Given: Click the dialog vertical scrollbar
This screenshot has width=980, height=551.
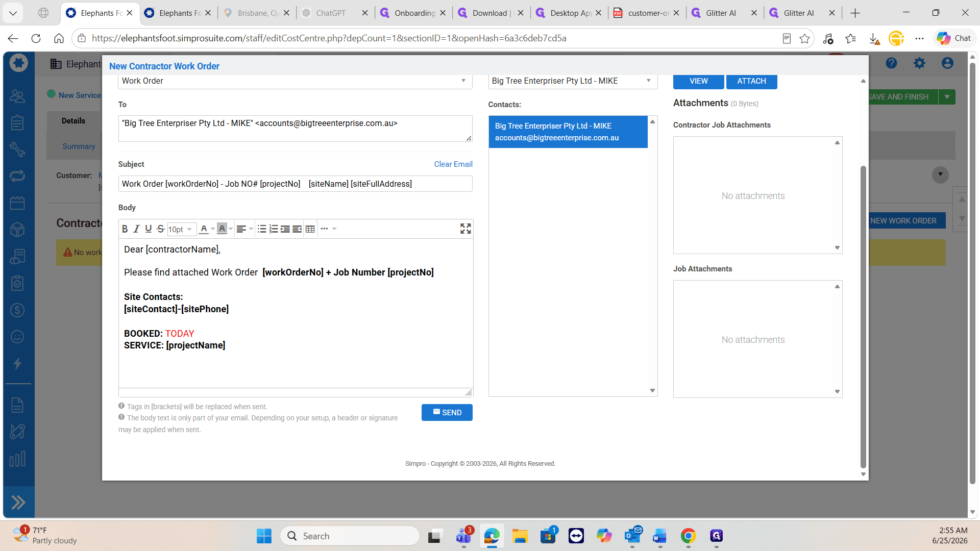Looking at the screenshot, I should [863, 316].
